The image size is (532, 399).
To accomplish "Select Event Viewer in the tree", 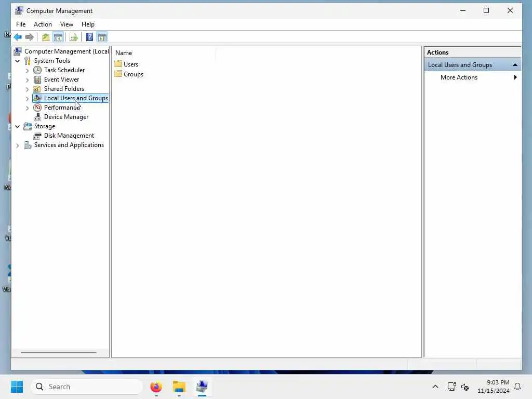I will point(61,79).
